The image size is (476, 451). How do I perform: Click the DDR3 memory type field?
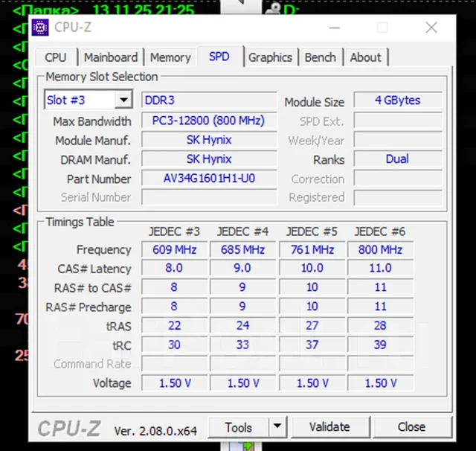(209, 100)
